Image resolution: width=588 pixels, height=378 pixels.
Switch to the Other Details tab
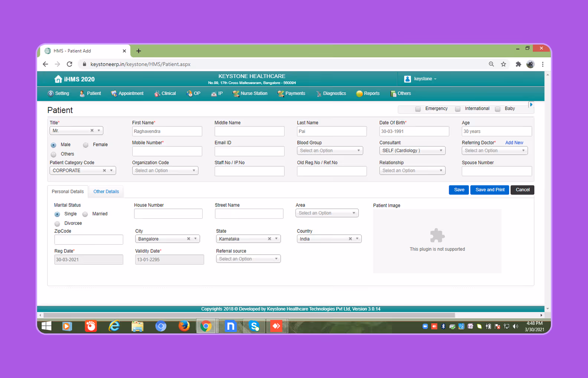click(106, 192)
